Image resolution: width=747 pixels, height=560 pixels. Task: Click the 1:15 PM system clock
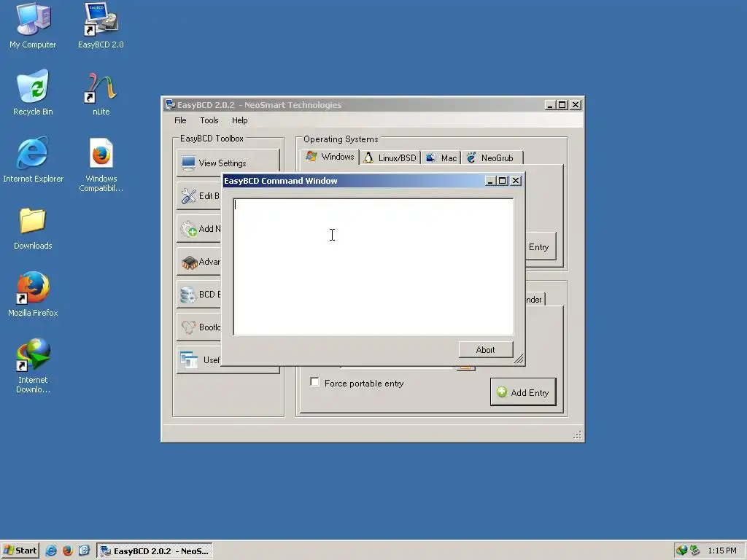tap(721, 551)
